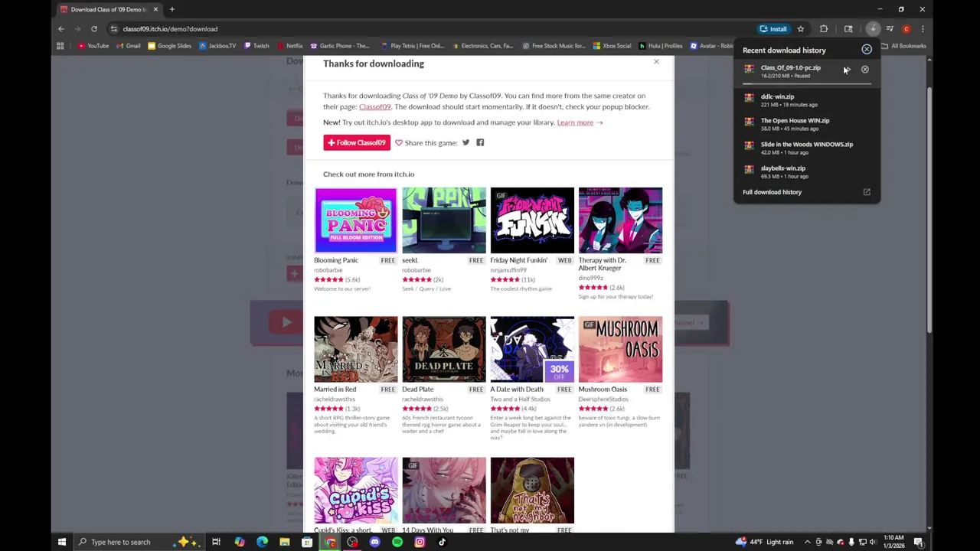Open YouTube bookmark

tap(93, 46)
